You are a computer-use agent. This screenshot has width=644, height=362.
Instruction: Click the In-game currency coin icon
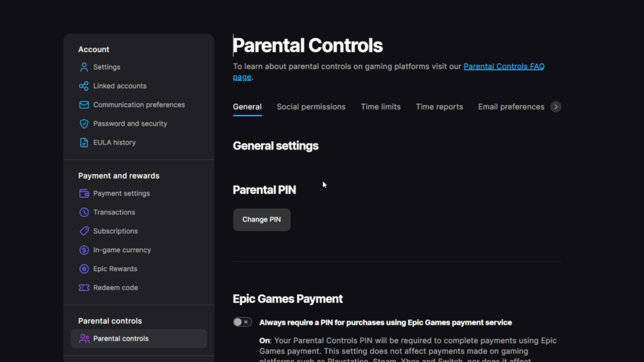point(84,250)
